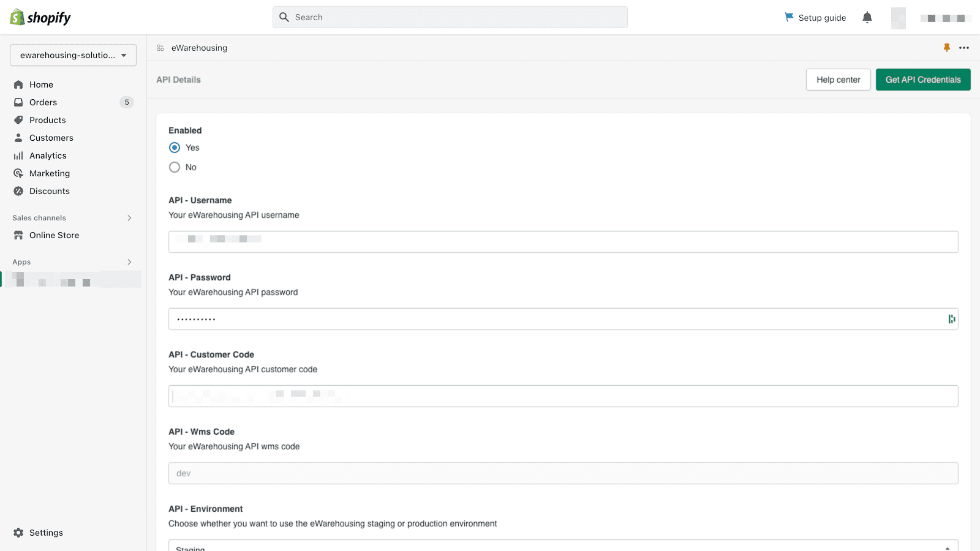Screen dimensions: 980x551
Task: Open the overflow menu next to the pin
Action: point(965,48)
